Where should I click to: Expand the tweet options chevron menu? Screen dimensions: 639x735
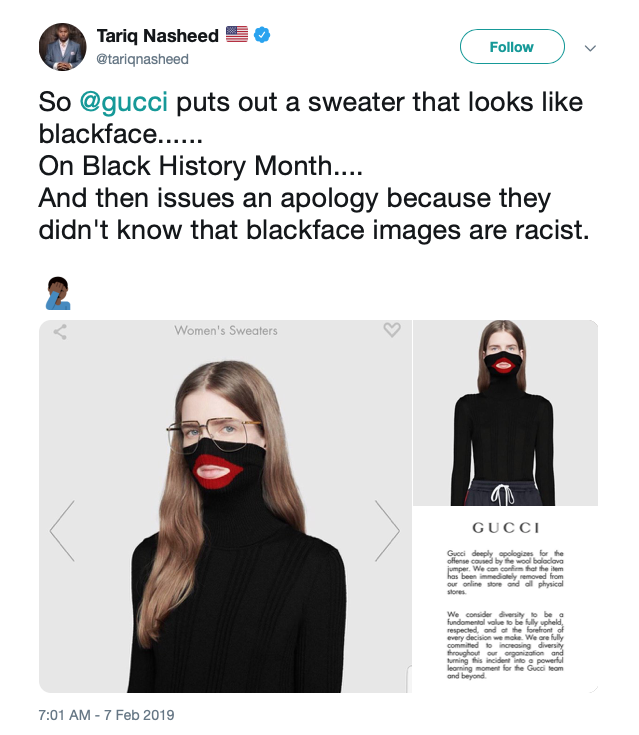click(590, 48)
